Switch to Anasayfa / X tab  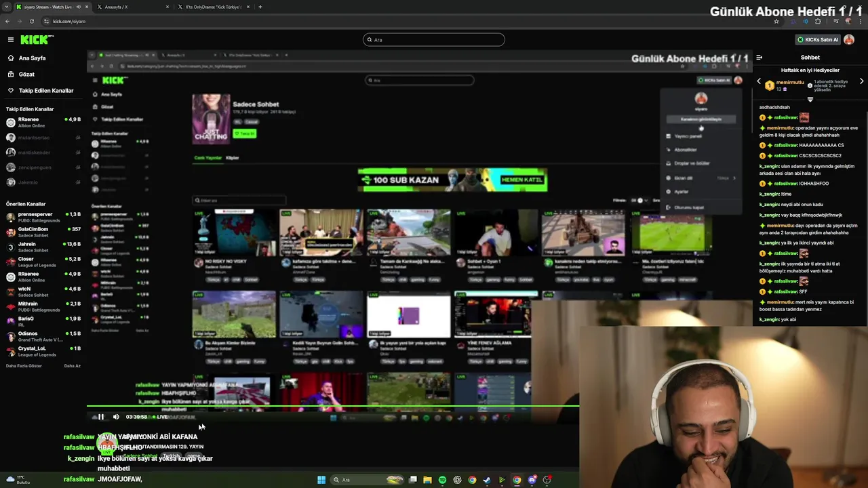coord(132,7)
